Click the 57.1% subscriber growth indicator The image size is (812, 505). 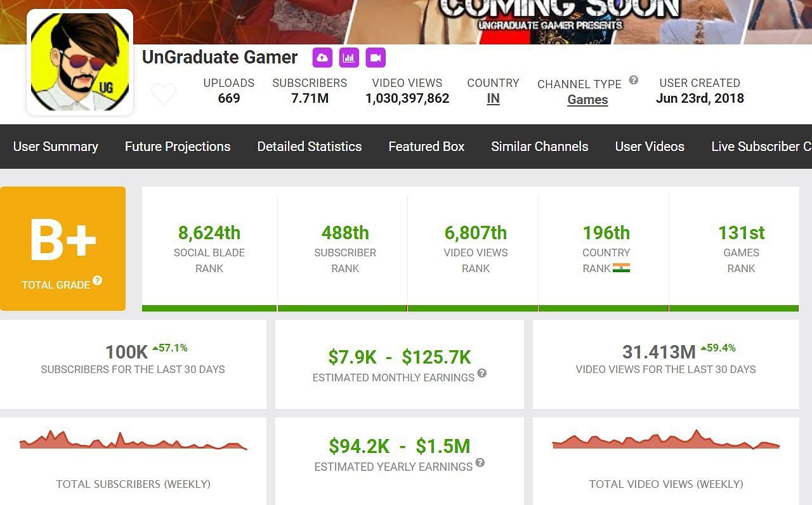point(169,348)
